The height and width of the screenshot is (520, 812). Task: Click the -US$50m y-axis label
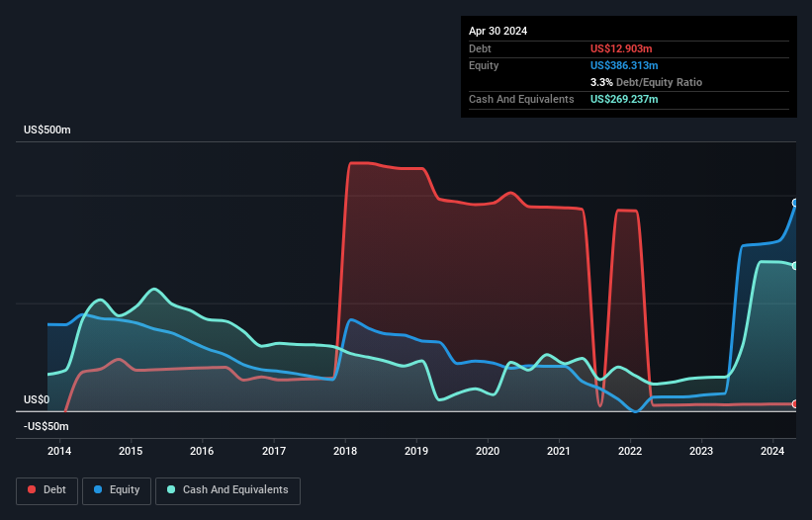tap(46, 426)
